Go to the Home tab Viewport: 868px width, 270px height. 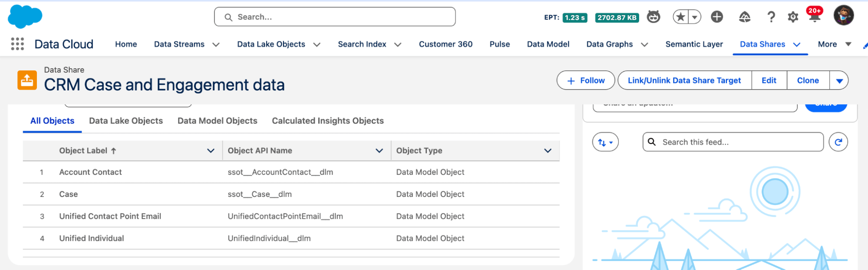pos(126,44)
